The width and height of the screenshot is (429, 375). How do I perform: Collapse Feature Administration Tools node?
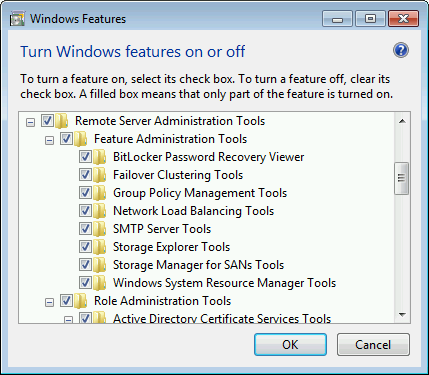49,141
